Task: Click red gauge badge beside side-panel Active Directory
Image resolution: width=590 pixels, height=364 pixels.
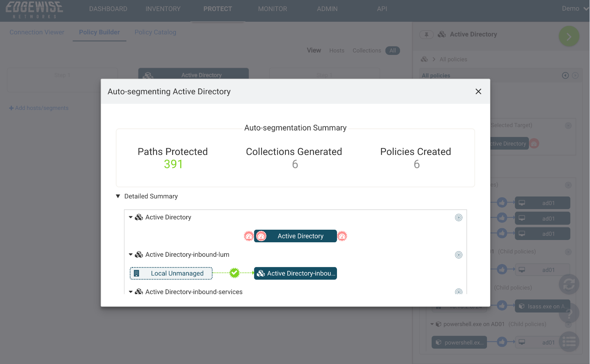Action: 534,143
